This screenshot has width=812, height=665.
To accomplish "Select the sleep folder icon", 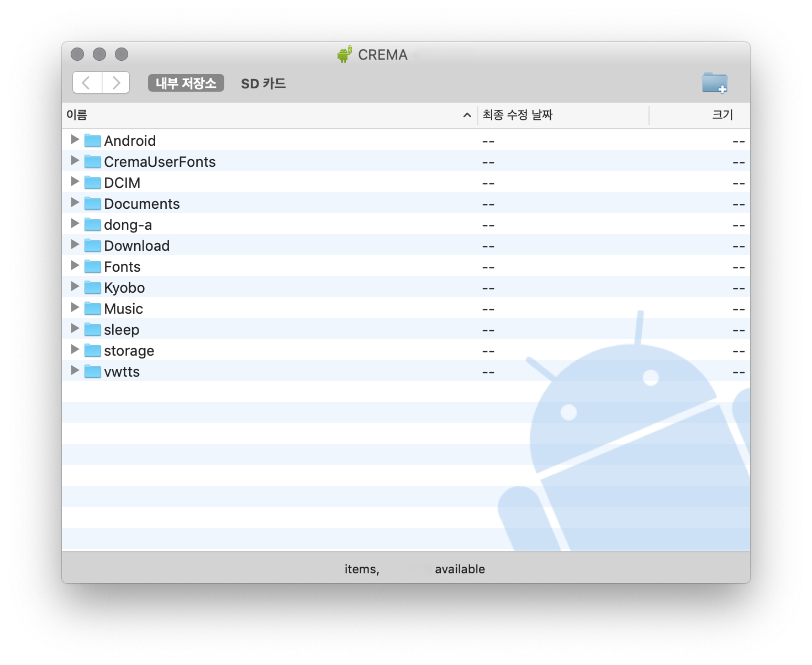I will (93, 329).
